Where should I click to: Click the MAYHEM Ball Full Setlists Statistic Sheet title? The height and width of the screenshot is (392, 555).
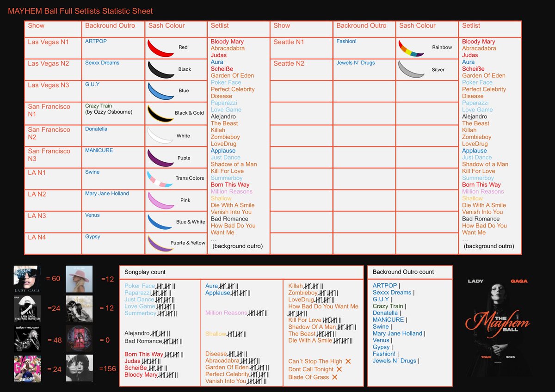coord(80,11)
